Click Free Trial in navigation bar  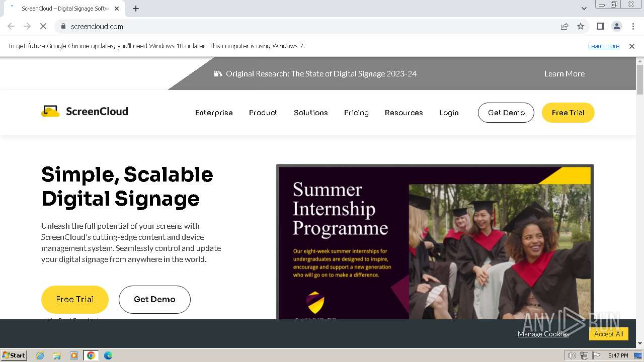pos(568,113)
